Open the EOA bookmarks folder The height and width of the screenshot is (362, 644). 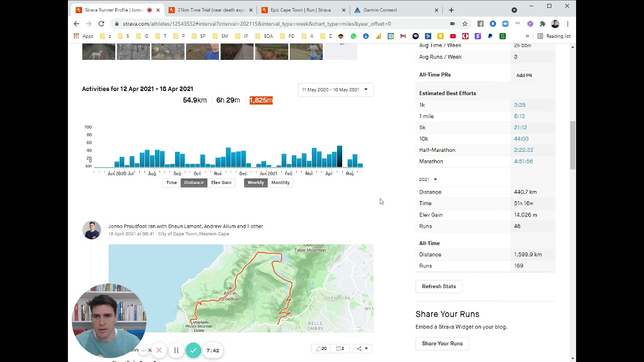pos(264,36)
